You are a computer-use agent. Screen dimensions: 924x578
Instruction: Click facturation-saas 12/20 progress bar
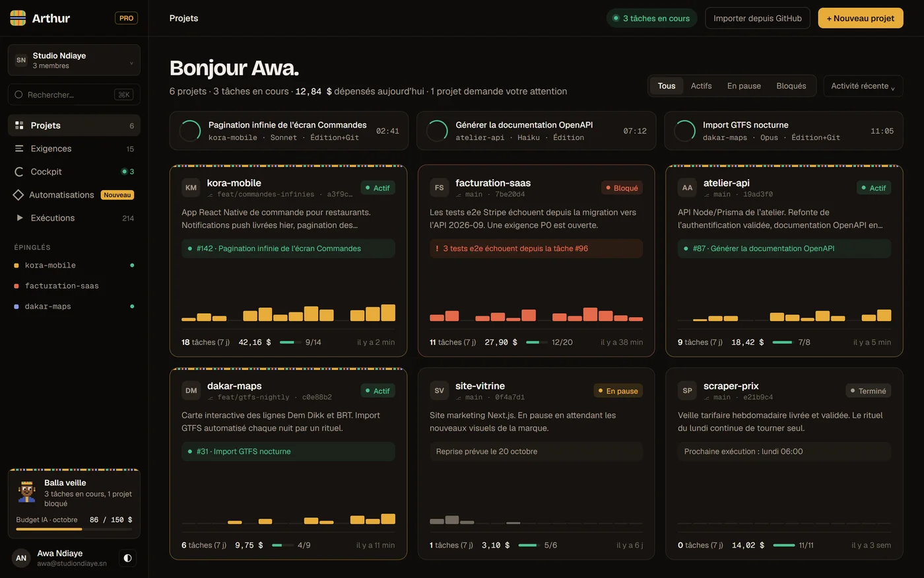pyautogui.click(x=537, y=342)
